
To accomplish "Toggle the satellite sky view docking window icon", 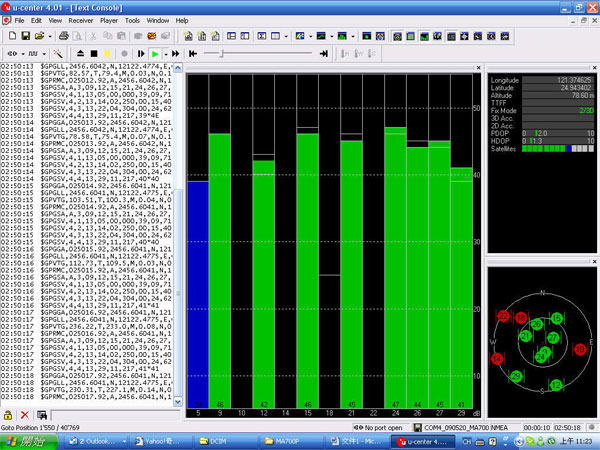I will (398, 36).
